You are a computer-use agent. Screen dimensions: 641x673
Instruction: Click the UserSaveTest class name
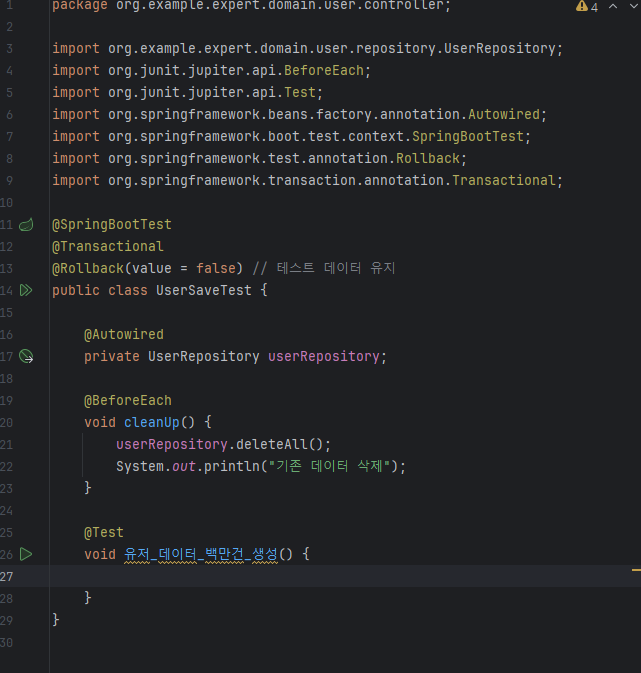204,291
